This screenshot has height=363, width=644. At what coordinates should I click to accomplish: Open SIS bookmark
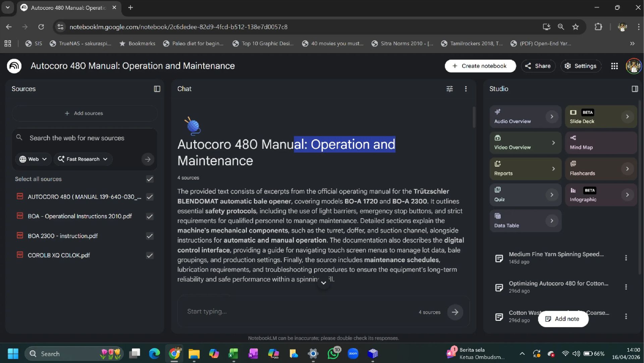coord(34,43)
